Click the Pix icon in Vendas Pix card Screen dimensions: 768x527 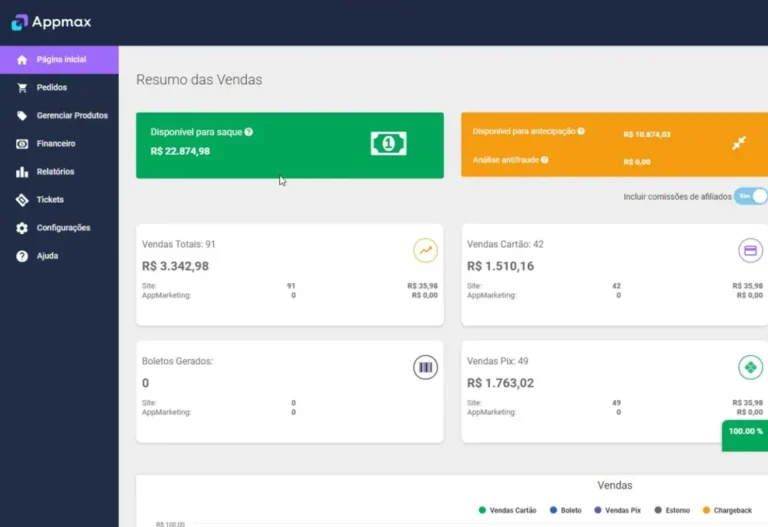point(750,368)
